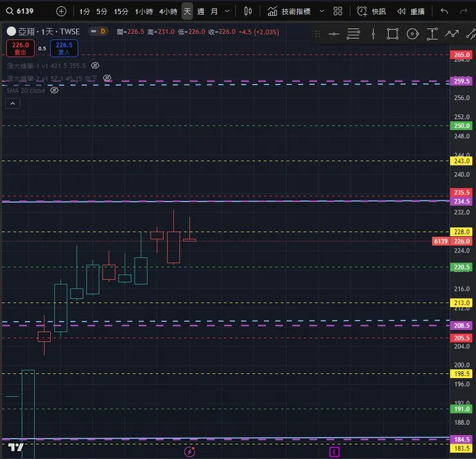Image resolution: width=476 pixels, height=459 pixels.
Task: Click the 183.5 yellow price label
Action: (461, 448)
